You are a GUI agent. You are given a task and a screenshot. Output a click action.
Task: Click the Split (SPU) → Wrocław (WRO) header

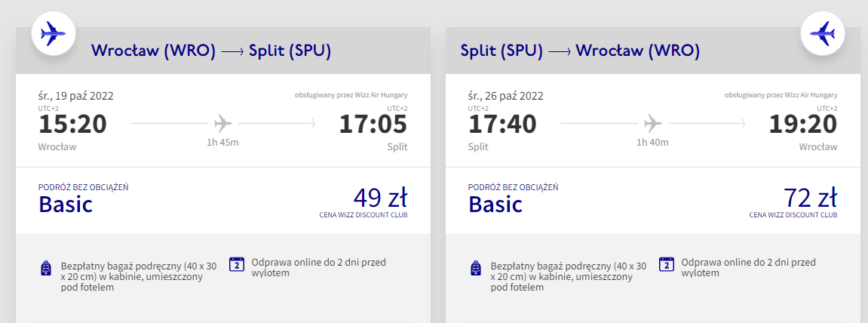click(x=580, y=51)
